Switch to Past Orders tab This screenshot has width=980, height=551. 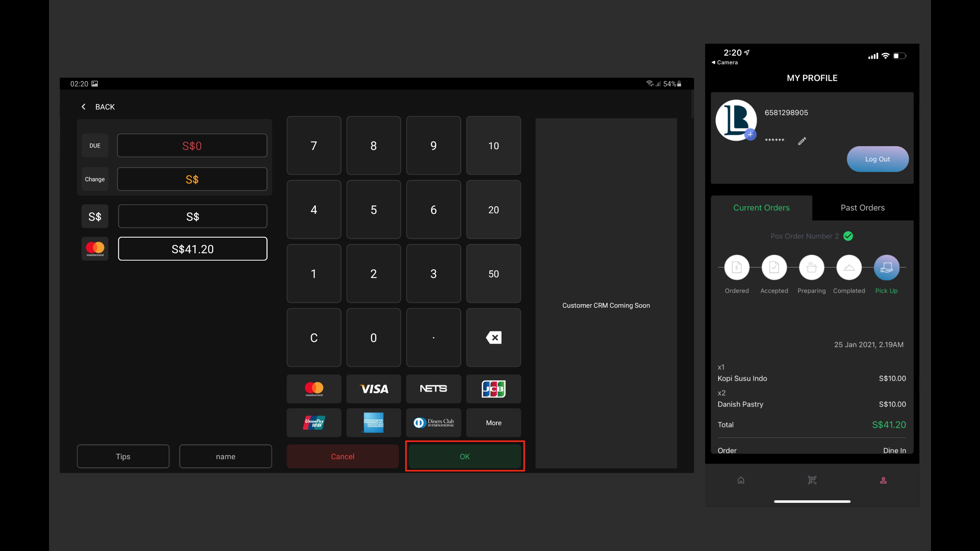(862, 208)
